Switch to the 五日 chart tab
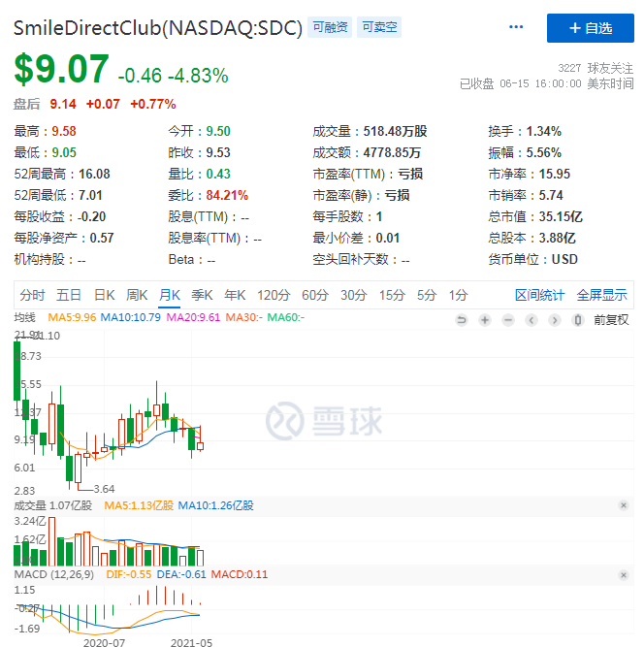 click(x=69, y=295)
